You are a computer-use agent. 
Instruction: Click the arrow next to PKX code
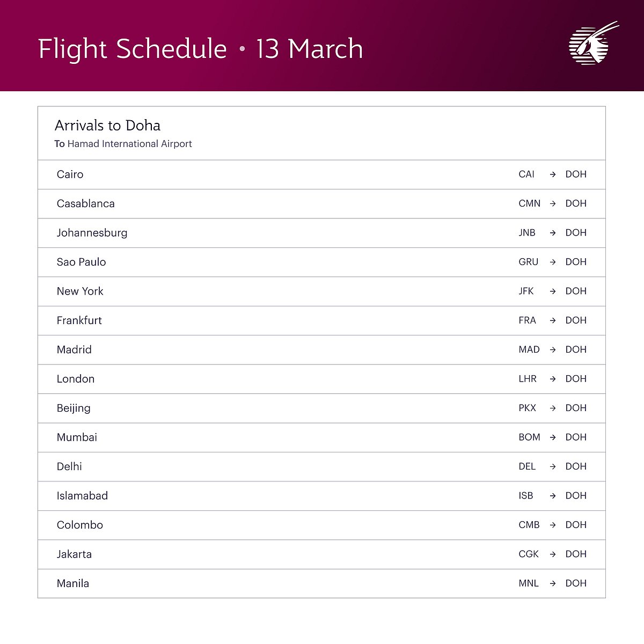[553, 408]
